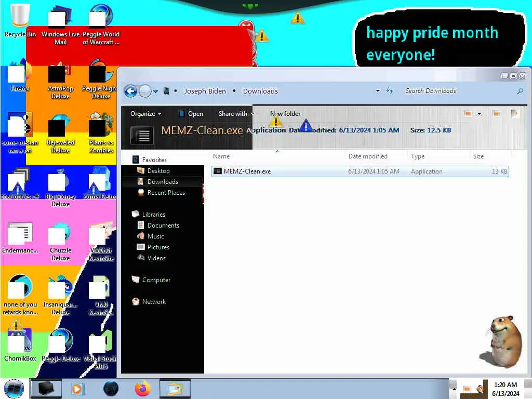The width and height of the screenshot is (532, 399).
Task: Open Firefox from the taskbar
Action: point(142,389)
